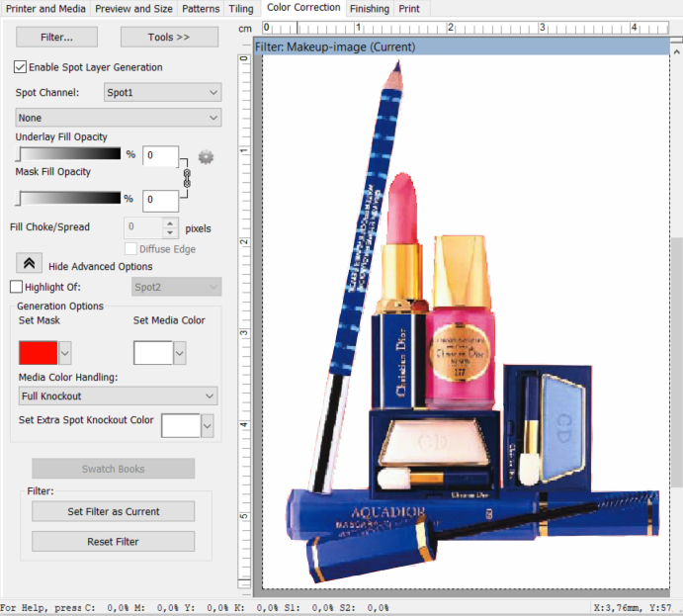
Task: Go to the Preview and Size tab
Action: click(x=135, y=8)
